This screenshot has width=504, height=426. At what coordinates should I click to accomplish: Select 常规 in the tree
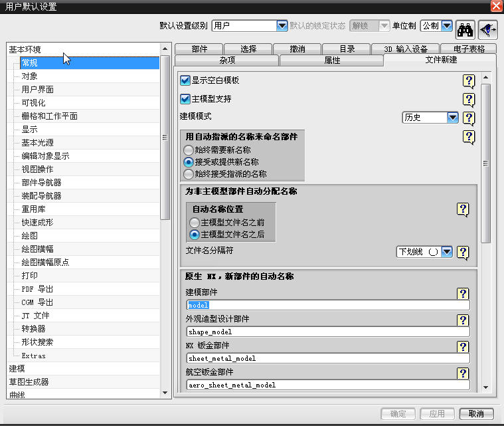[x=90, y=62]
